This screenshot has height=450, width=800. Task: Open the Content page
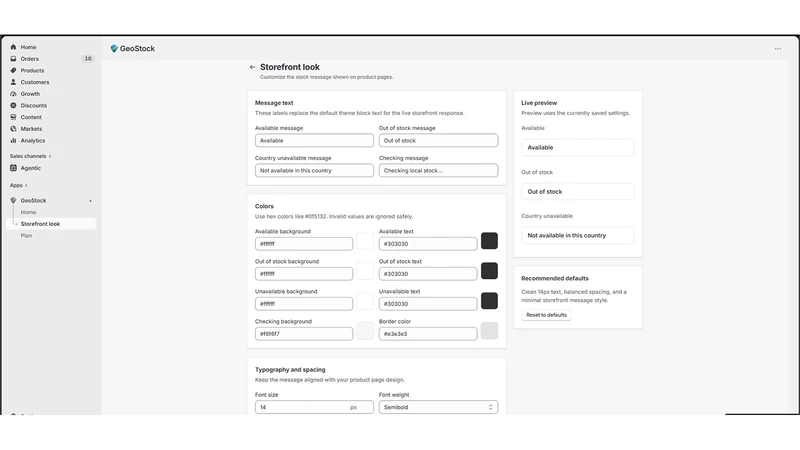(31, 117)
